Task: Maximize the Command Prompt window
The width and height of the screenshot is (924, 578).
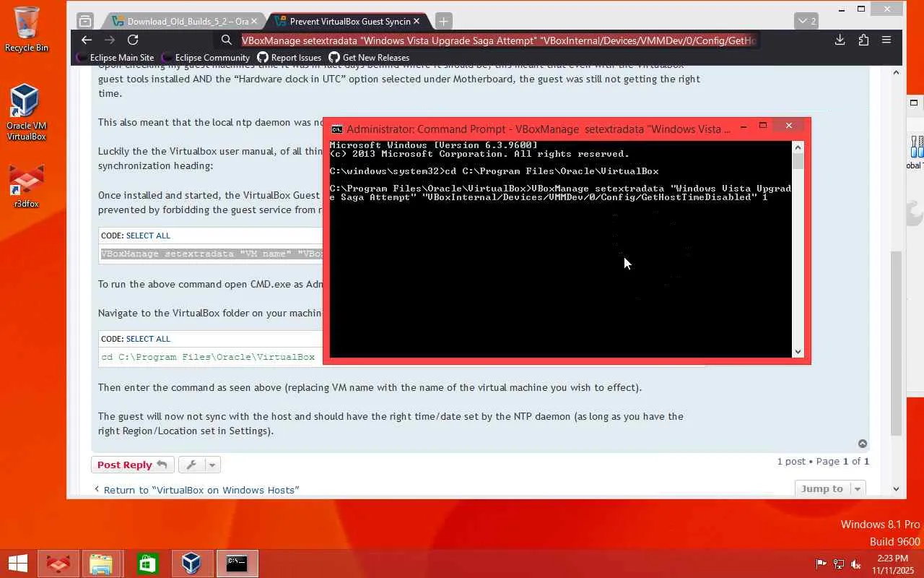Action: click(x=763, y=126)
